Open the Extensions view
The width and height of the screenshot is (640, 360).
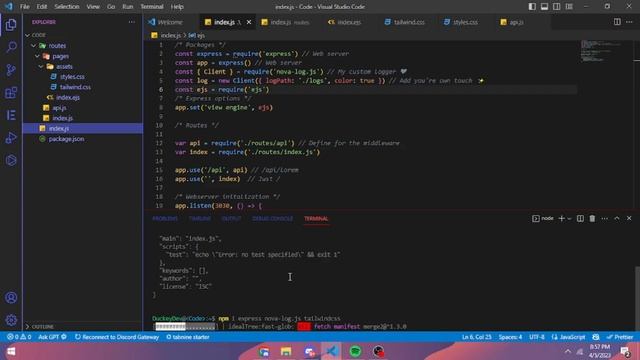pyautogui.click(x=11, y=93)
